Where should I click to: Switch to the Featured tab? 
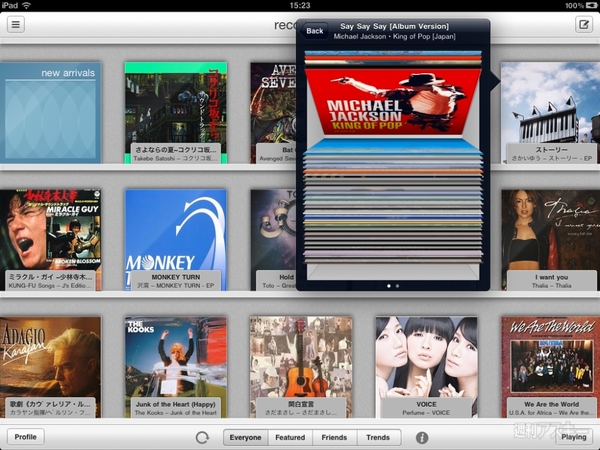(x=290, y=437)
